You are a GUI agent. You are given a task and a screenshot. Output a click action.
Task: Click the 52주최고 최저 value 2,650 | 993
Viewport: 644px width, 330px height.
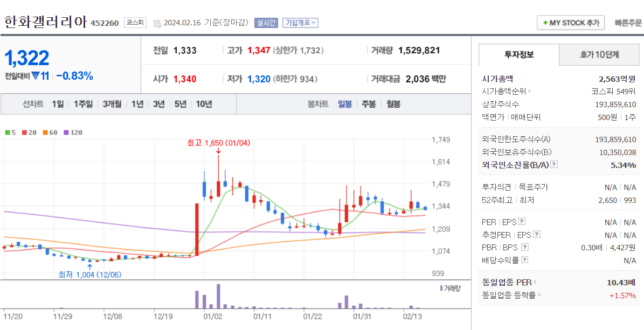coord(618,200)
